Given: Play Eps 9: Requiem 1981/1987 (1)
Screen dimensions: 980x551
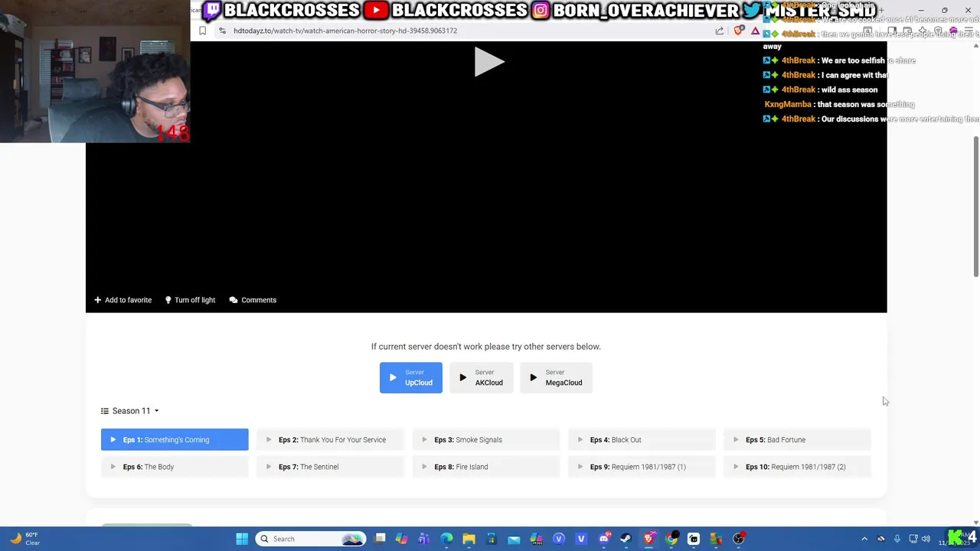Looking at the screenshot, I should 642,467.
